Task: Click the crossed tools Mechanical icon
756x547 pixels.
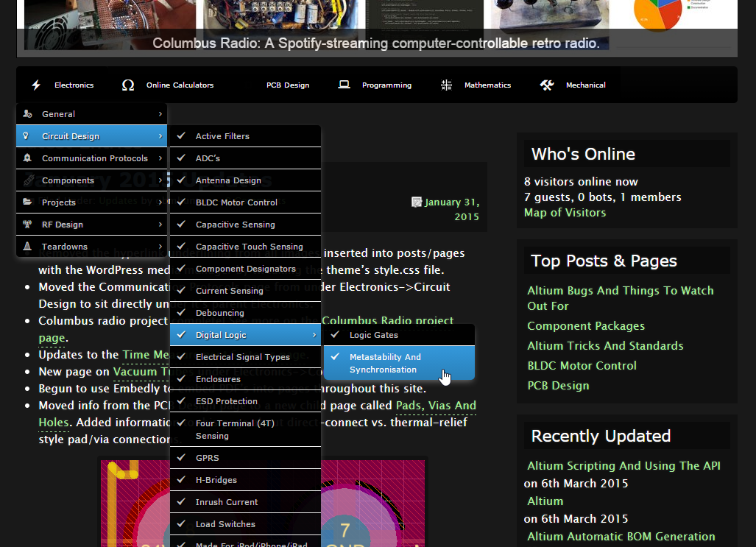Action: [x=547, y=85]
